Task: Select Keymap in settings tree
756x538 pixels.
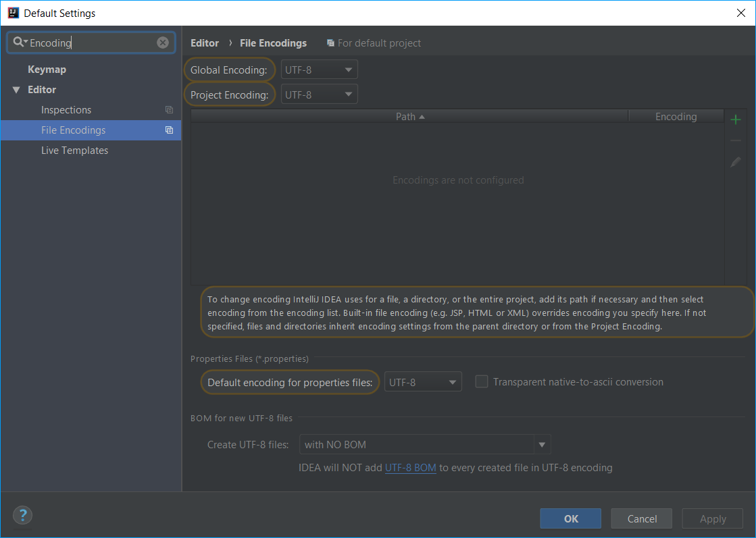Action: pyautogui.click(x=47, y=70)
